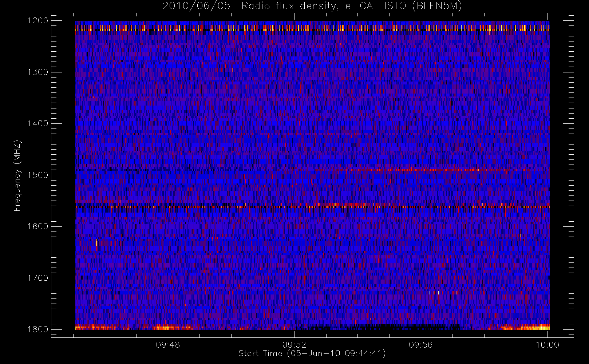This screenshot has height=364, width=589.
Task: Click the 1200 frequency tick label
Action: pos(38,21)
